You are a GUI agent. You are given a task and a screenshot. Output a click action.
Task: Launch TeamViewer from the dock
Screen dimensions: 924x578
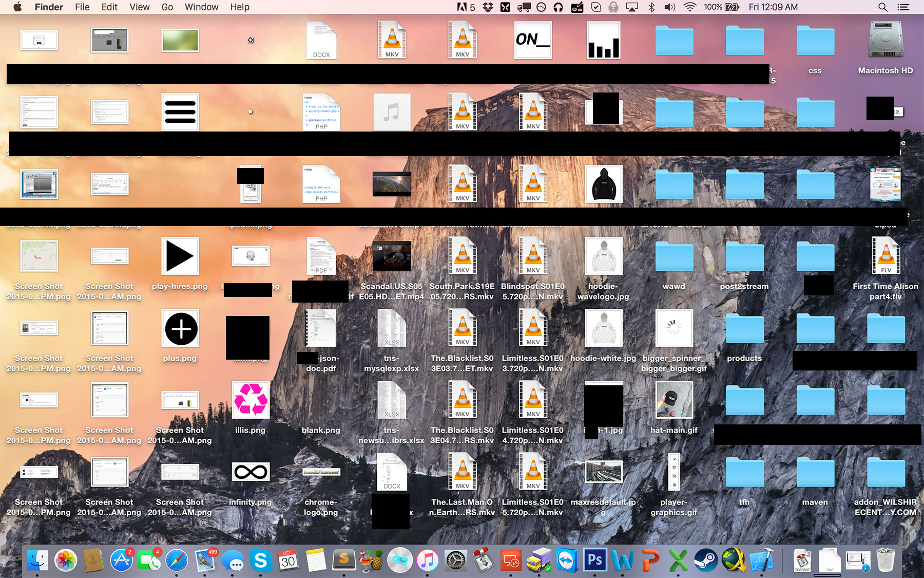pyautogui.click(x=567, y=560)
